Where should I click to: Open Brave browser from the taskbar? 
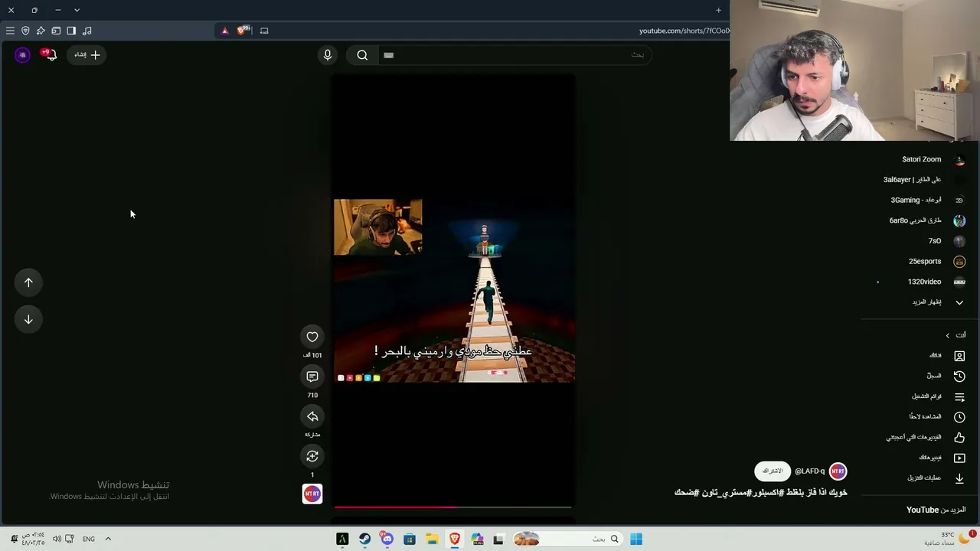(455, 539)
